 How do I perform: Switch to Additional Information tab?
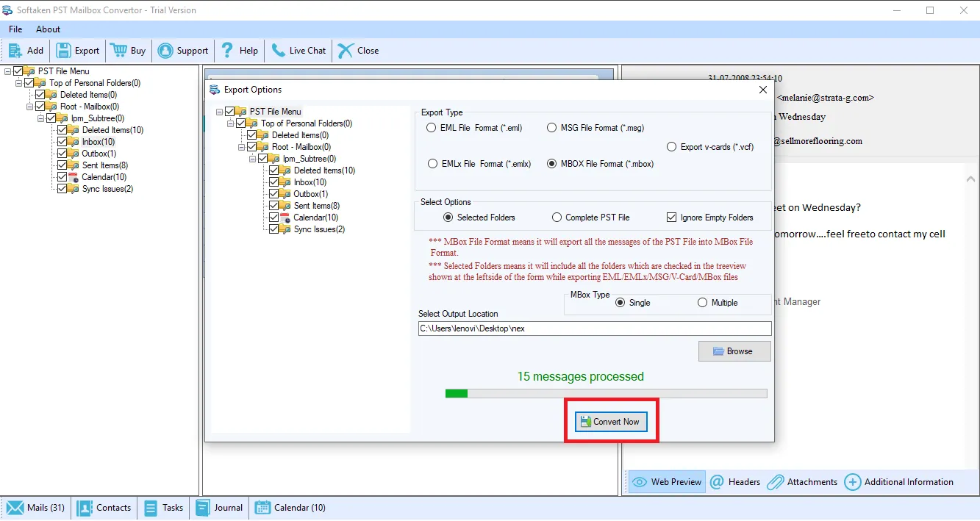[x=899, y=482]
